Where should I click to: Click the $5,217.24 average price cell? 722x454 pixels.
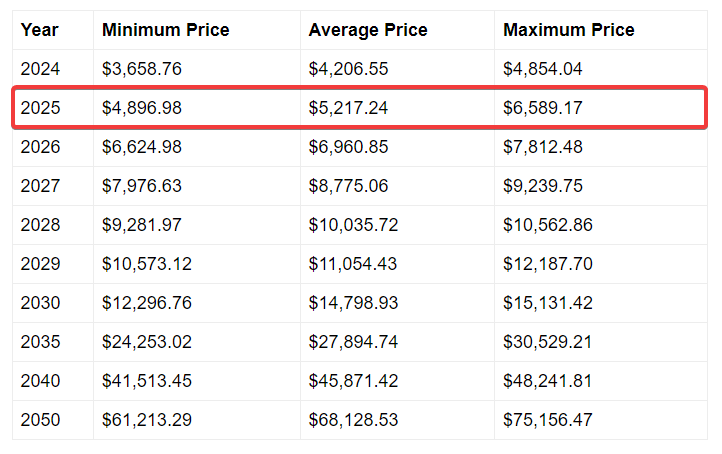349,108
